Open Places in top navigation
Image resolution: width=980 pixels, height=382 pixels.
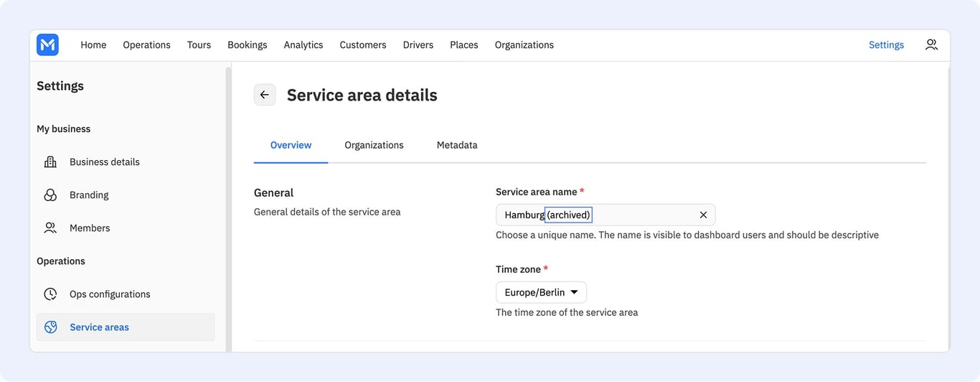[x=464, y=45]
